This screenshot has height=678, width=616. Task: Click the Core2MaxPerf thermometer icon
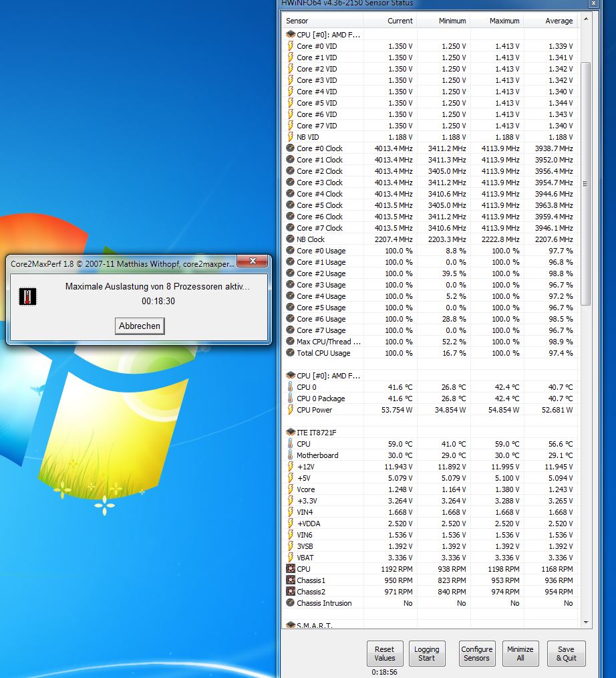27,297
